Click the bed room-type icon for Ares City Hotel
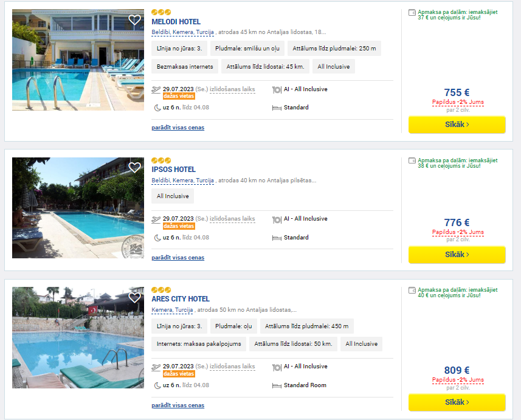 point(277,385)
